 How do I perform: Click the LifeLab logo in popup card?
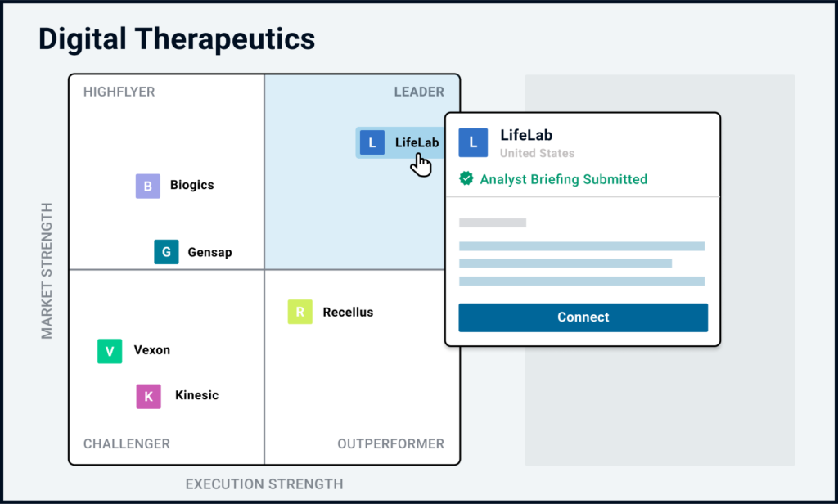click(x=473, y=142)
